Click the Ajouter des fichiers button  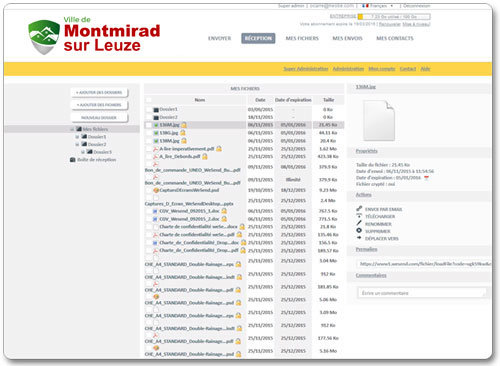(x=99, y=105)
